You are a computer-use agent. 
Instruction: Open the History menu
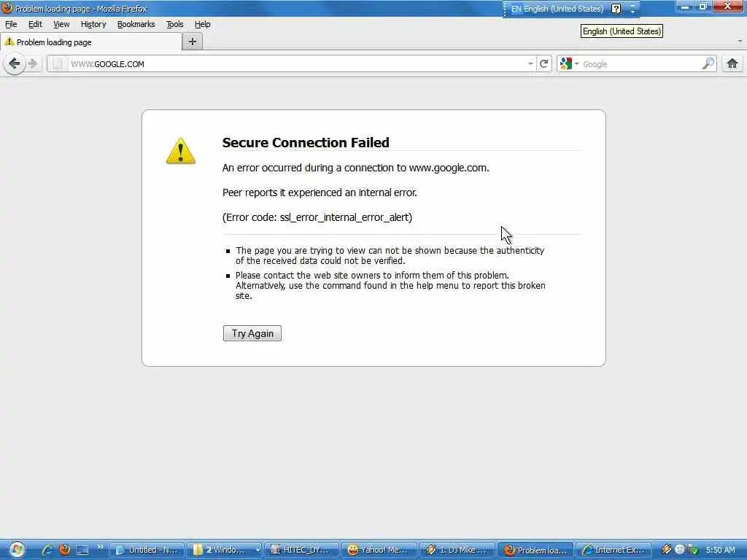[x=93, y=24]
